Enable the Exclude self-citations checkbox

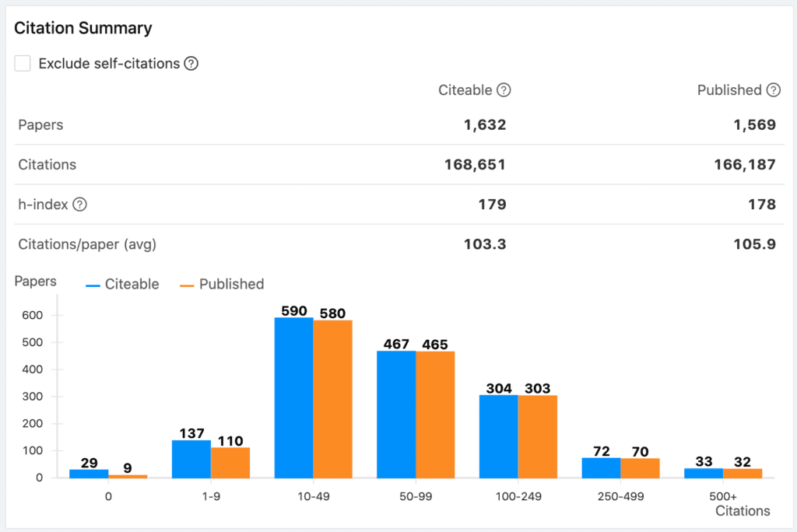[x=23, y=64]
